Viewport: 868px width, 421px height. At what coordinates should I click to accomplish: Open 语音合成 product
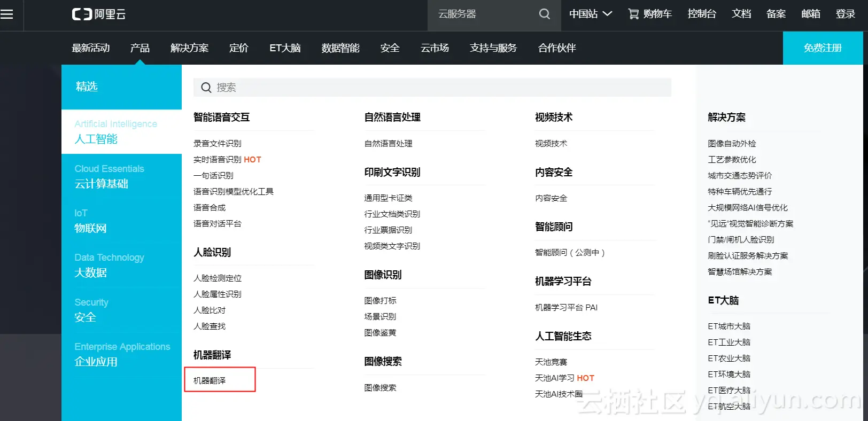210,208
